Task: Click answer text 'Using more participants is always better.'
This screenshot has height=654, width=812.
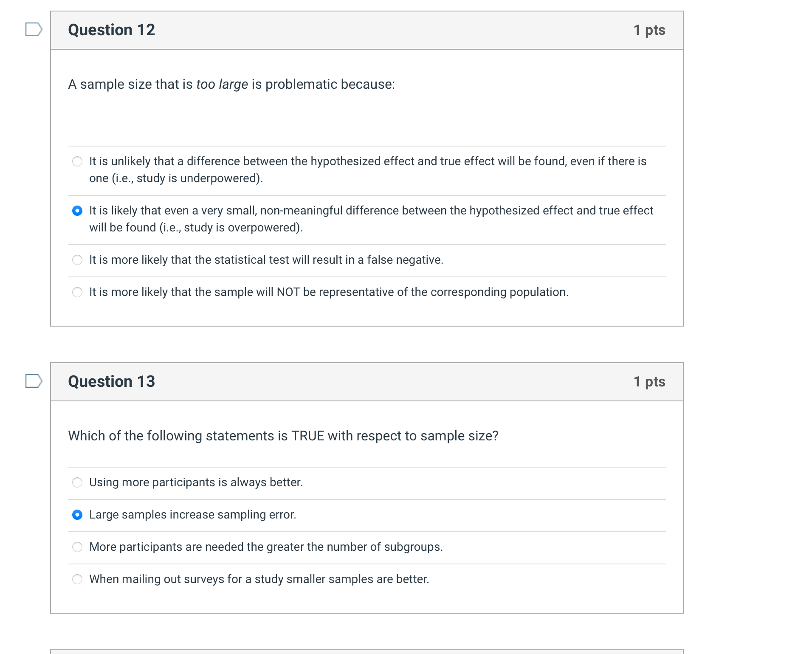Action: (x=196, y=482)
